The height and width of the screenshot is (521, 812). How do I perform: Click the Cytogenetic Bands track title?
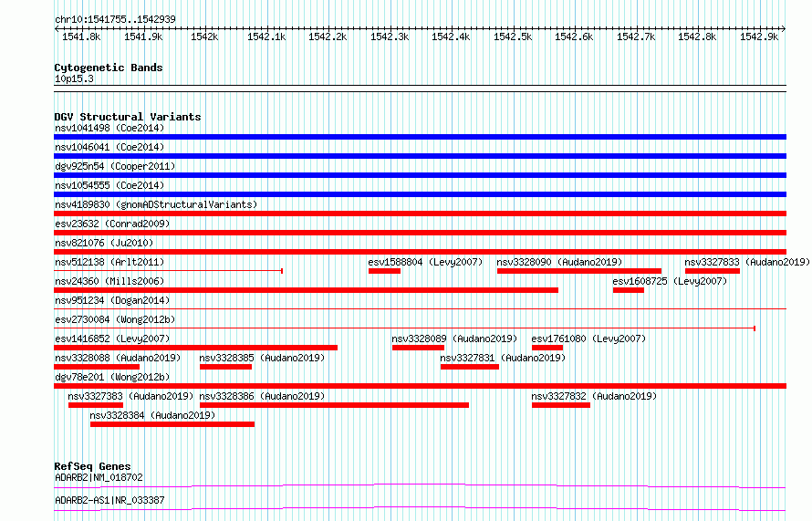click(x=109, y=68)
